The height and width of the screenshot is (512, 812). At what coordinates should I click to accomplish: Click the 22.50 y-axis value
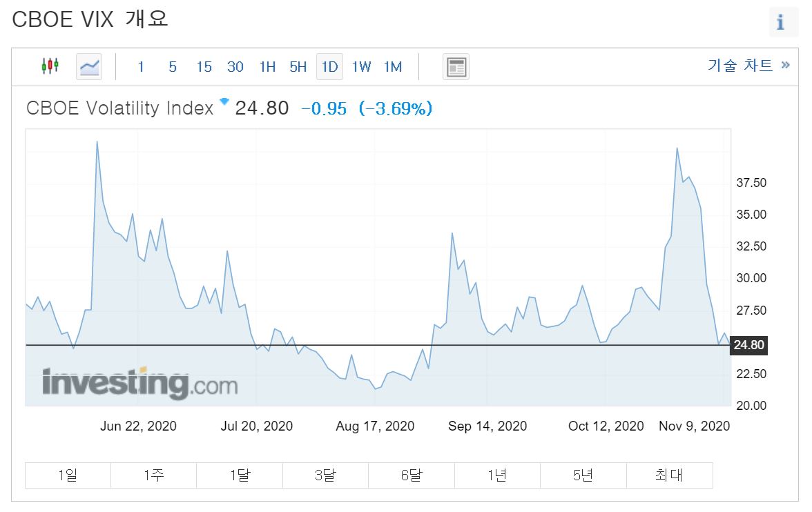[751, 374]
